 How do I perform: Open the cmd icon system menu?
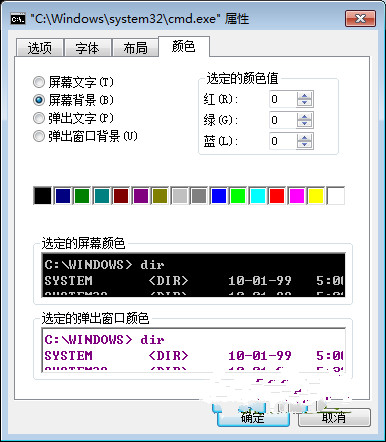pos(18,19)
